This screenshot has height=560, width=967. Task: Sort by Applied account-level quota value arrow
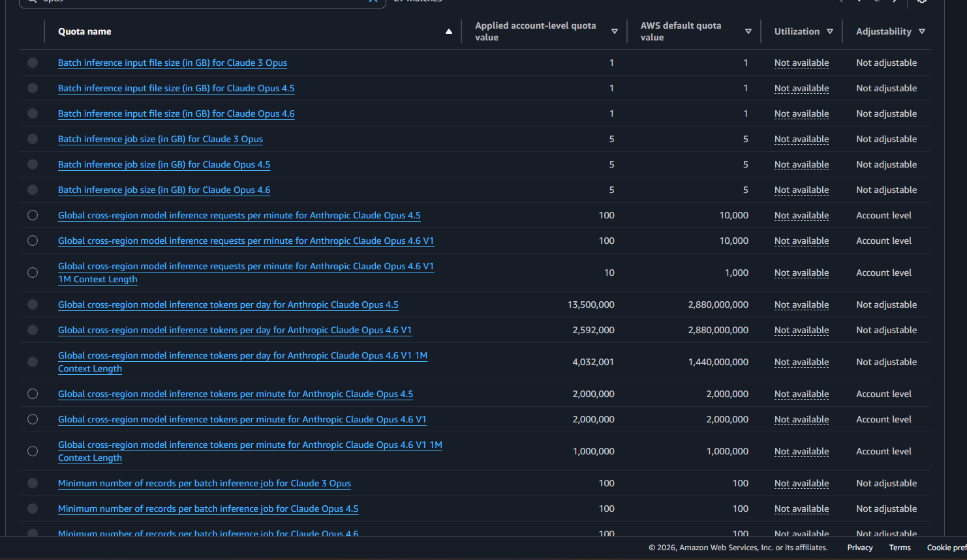[x=615, y=31]
